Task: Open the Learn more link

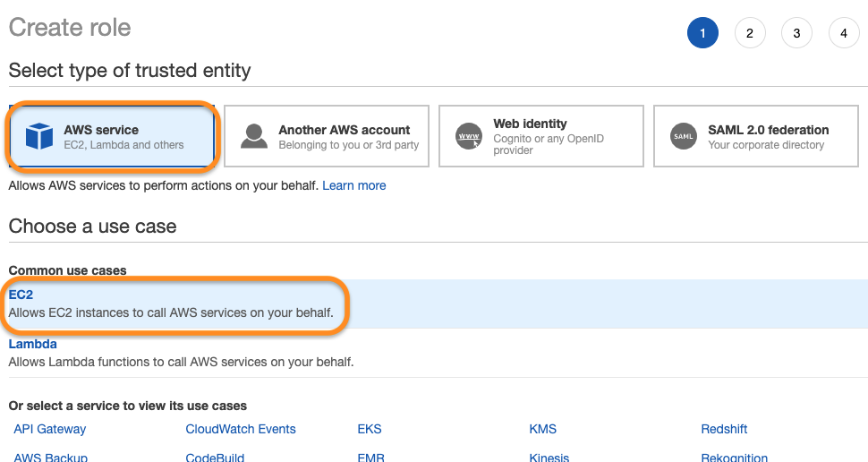Action: click(x=354, y=185)
